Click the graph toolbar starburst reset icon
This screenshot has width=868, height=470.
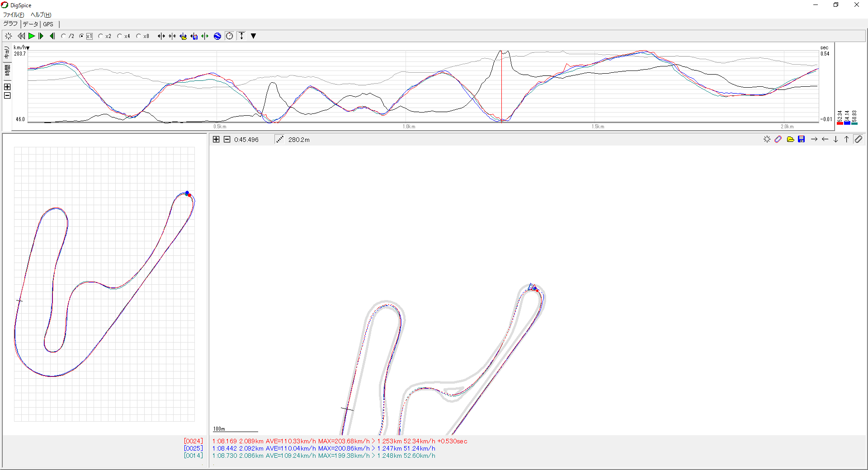click(x=8, y=36)
